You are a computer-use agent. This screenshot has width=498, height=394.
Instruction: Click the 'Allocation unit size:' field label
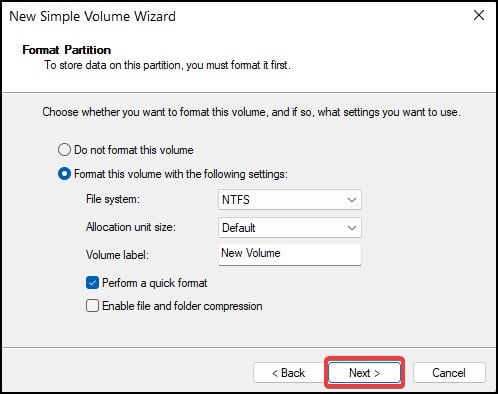(x=131, y=227)
